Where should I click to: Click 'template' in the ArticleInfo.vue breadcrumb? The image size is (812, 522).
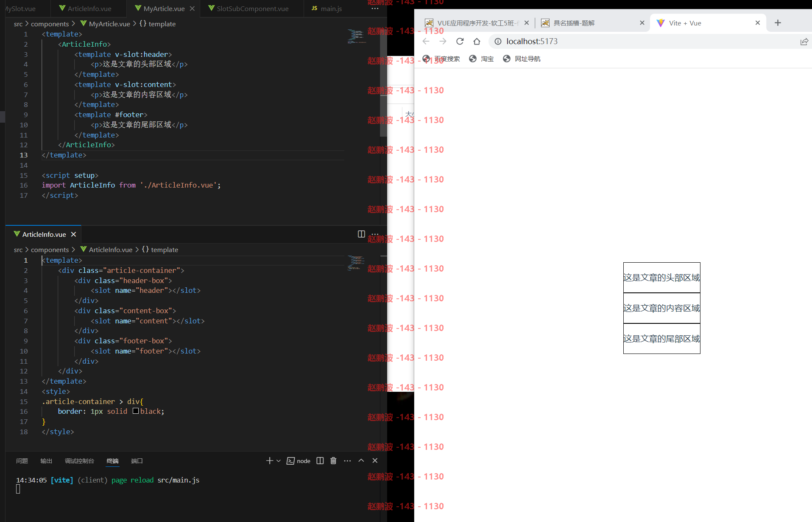[x=160, y=250]
